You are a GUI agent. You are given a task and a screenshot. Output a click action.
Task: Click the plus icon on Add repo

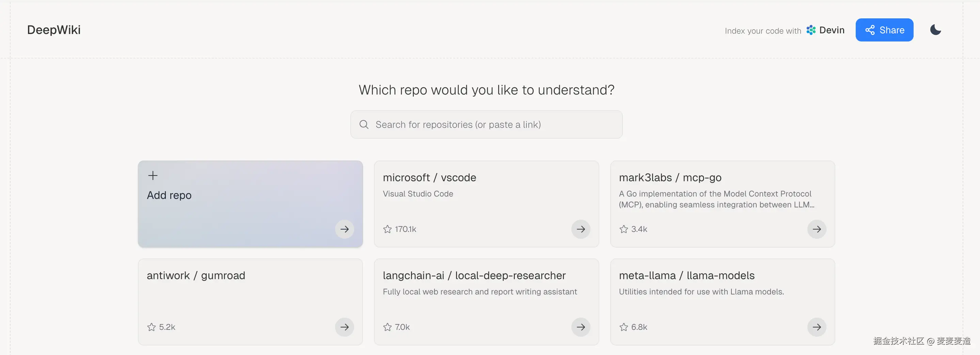(x=153, y=175)
